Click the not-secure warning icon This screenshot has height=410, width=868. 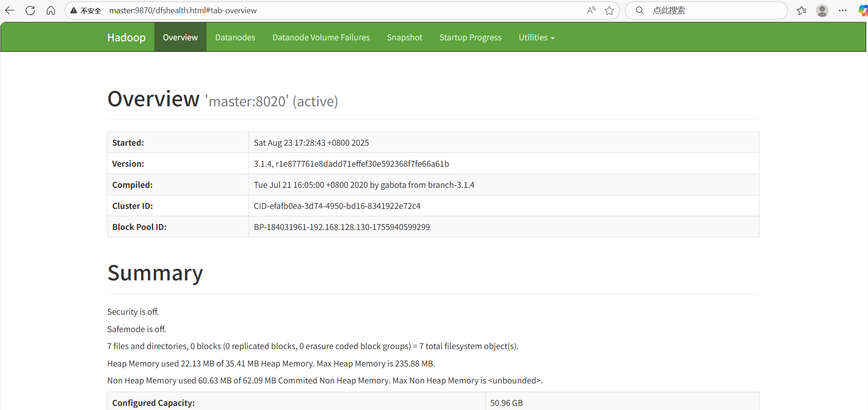pos(74,11)
